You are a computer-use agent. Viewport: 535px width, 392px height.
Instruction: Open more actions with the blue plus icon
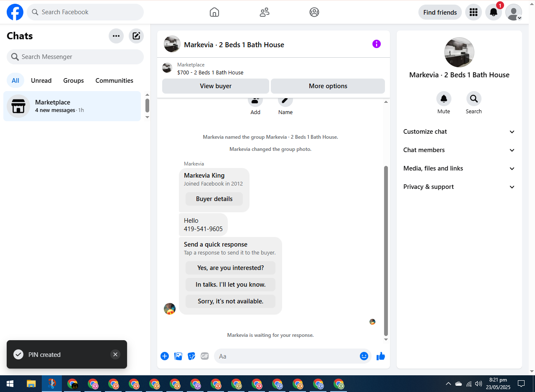[x=165, y=356]
